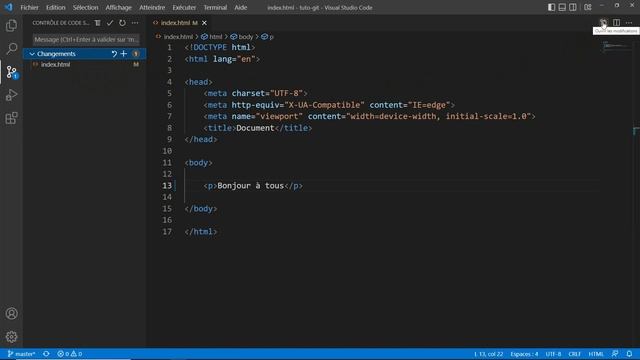Open the Manage gear icon
Image resolution: width=640 pixels, height=360 pixels.
(11, 337)
